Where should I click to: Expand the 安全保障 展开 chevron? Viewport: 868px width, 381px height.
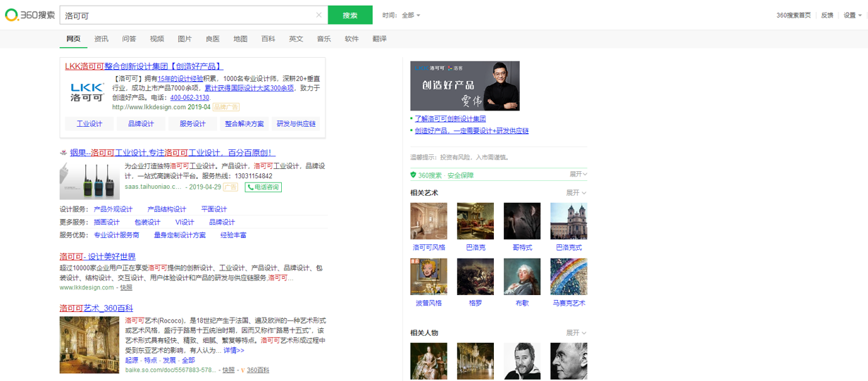(578, 174)
